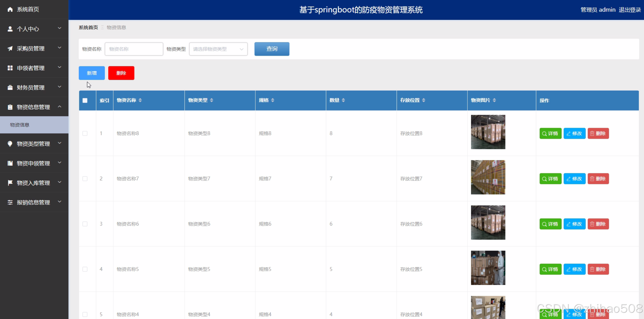Sort by 物资名称 column arrows
This screenshot has width=644, height=319.
tap(140, 100)
